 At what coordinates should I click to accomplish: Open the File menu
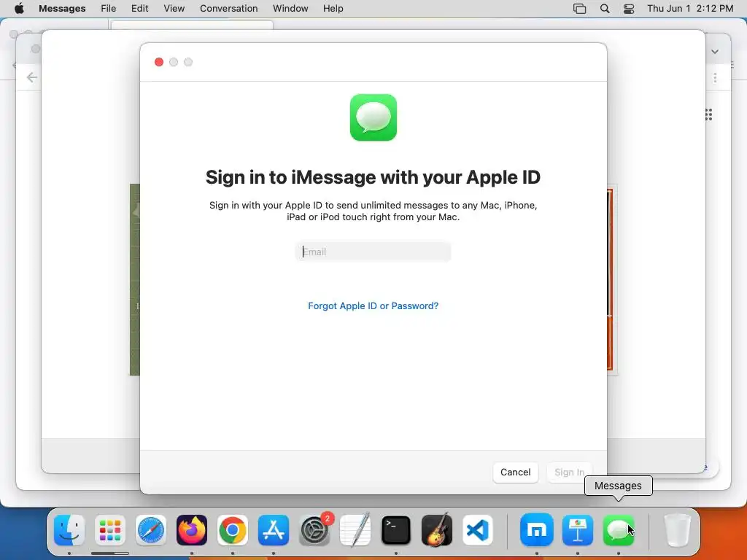point(109,9)
